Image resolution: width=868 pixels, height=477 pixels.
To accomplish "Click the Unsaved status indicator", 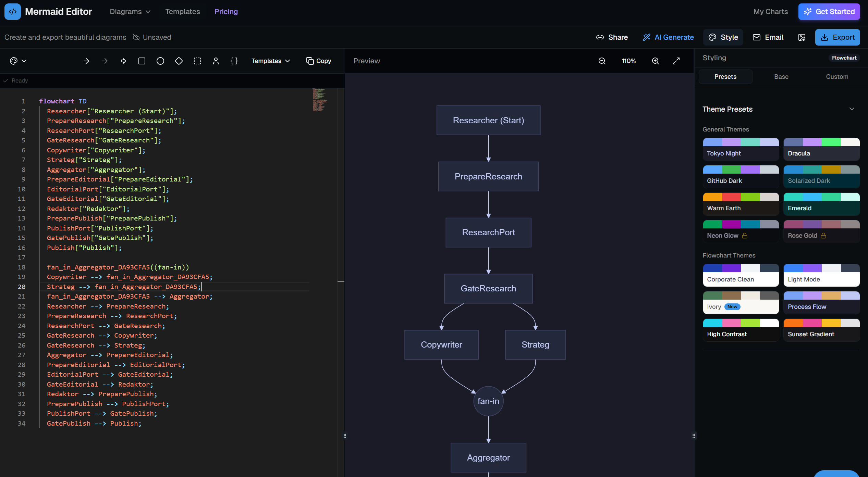I will pos(152,37).
